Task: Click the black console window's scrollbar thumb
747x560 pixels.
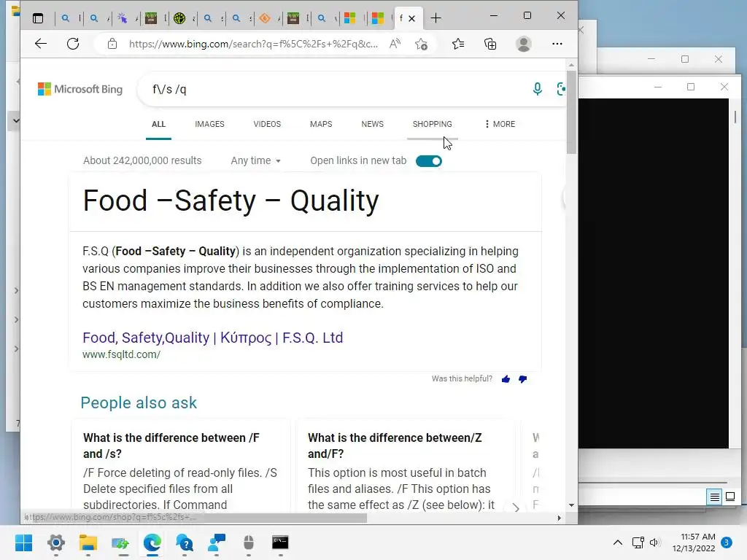Action: (735, 117)
